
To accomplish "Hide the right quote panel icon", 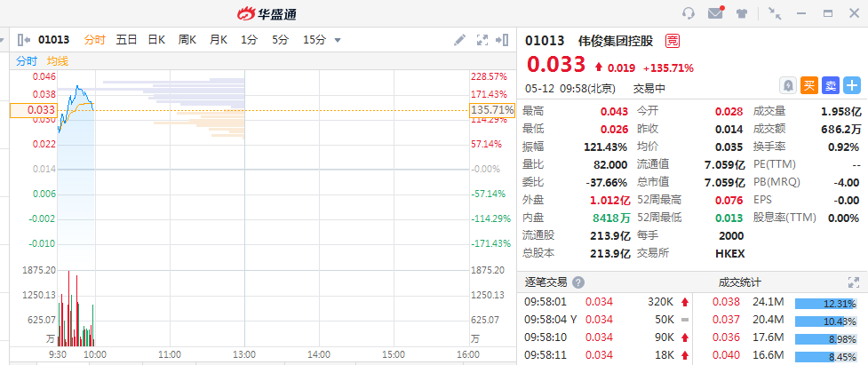I will [x=504, y=40].
